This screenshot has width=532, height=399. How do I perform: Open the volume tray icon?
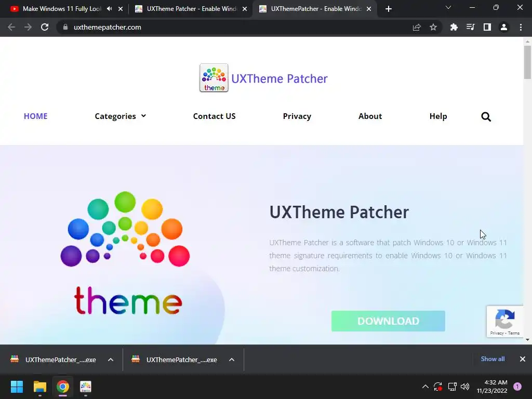[465, 387]
